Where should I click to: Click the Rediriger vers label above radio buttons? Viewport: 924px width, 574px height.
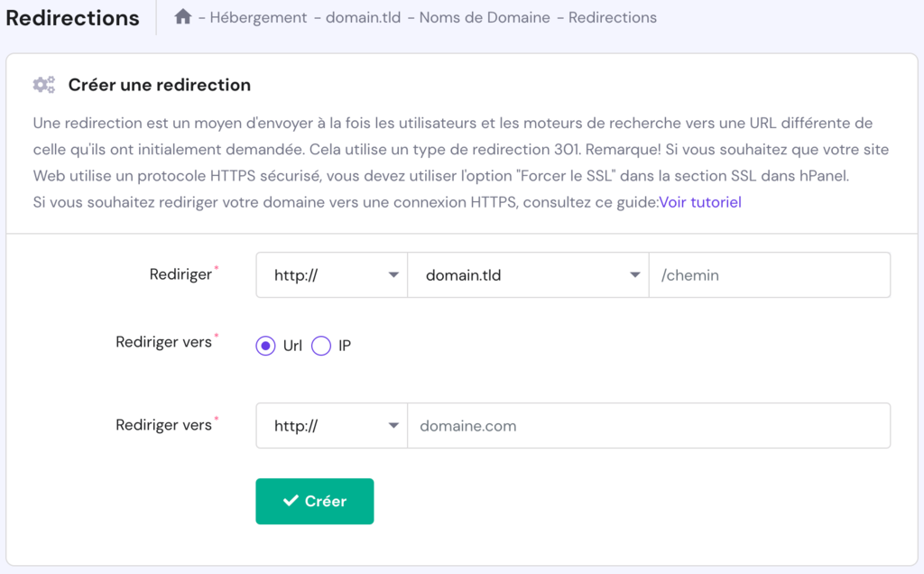pos(162,342)
